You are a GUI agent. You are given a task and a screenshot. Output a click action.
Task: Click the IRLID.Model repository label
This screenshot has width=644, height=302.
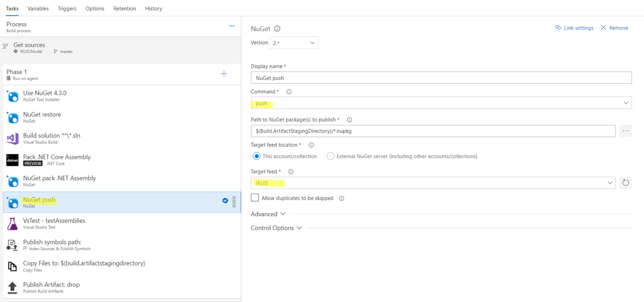point(31,51)
